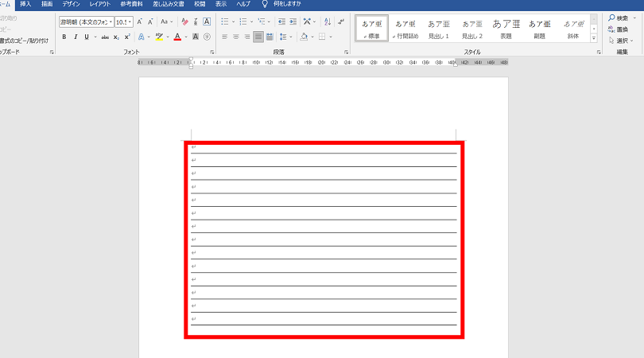Open 選択 (Select) dropdown in editing group
Screen dimensions: 644x358
point(622,41)
